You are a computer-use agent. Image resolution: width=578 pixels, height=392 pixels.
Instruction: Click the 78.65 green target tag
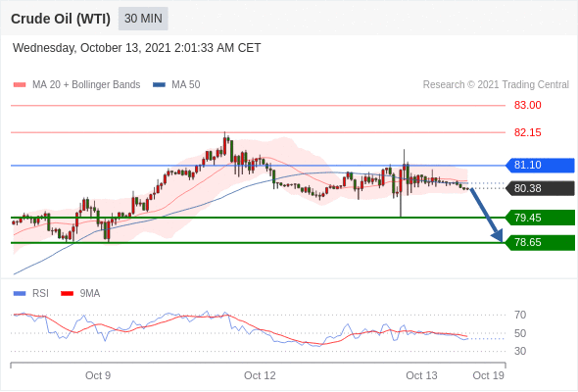540,243
